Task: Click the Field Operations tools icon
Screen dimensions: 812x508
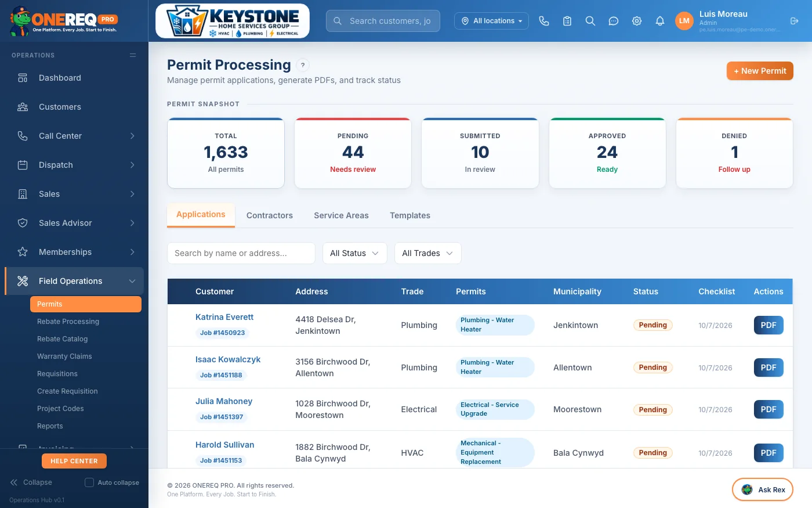Action: (23, 281)
